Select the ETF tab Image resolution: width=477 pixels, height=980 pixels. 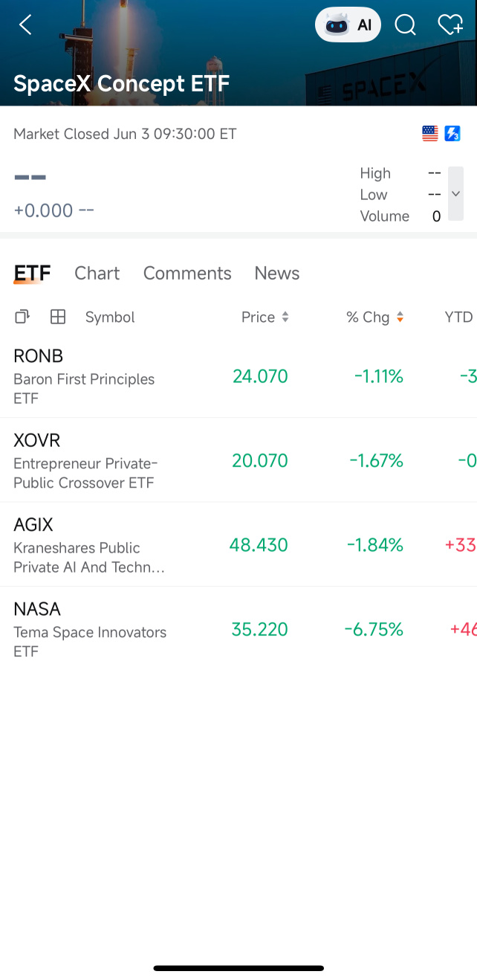pos(32,274)
